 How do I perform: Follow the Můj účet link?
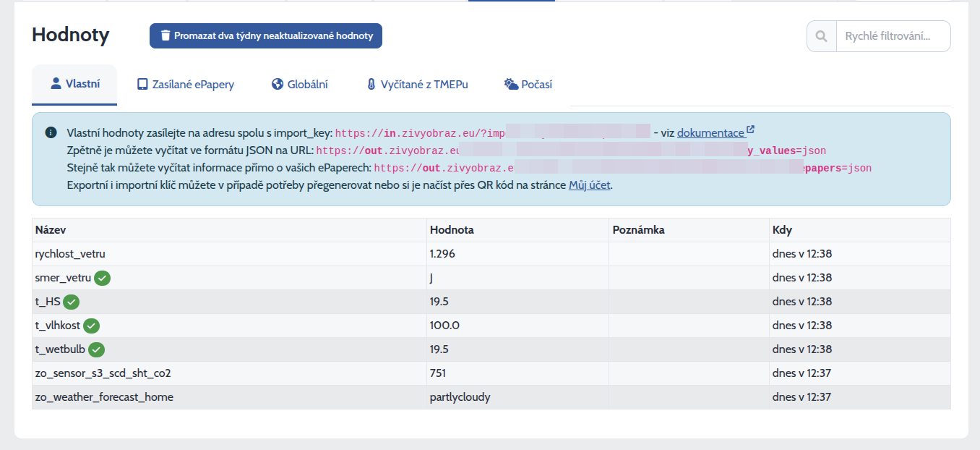coord(590,184)
